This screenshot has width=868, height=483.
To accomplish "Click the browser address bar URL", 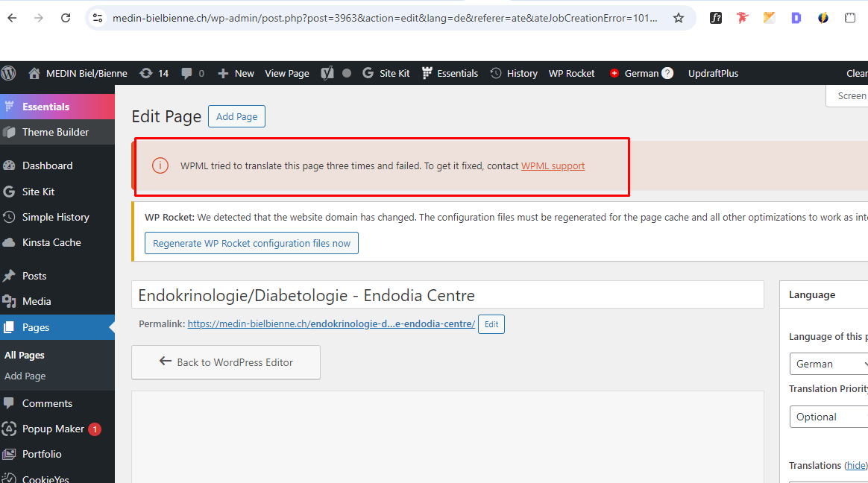I will (385, 18).
